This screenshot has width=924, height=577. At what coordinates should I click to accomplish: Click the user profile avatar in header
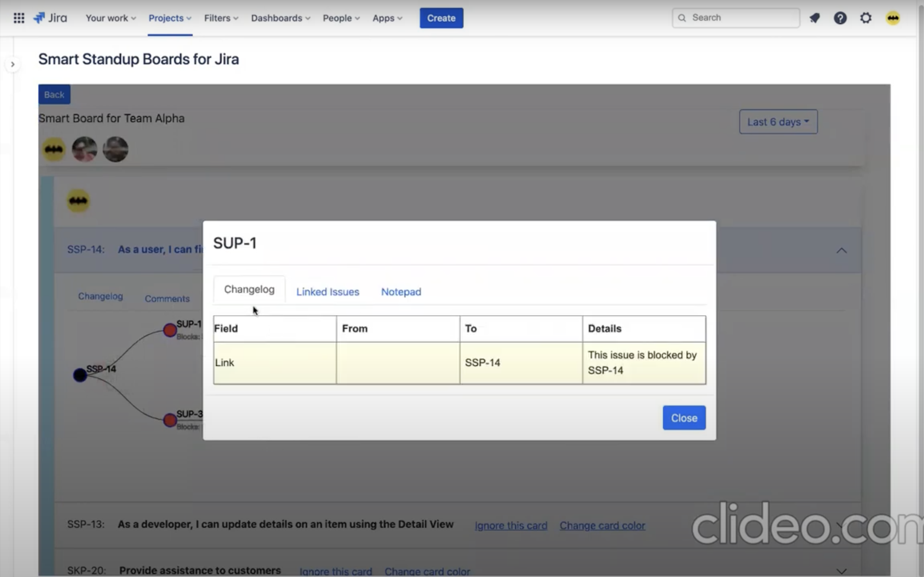coord(892,18)
